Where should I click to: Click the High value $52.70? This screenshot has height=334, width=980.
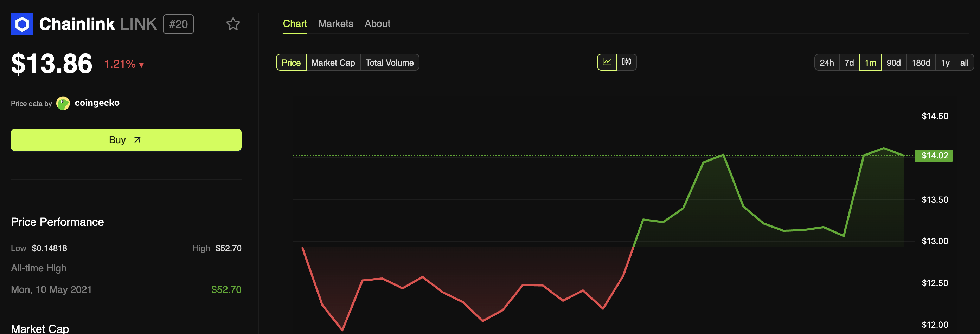pyautogui.click(x=229, y=248)
